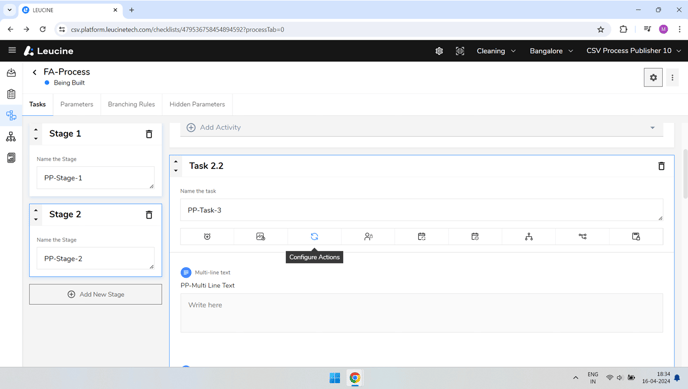Move Task 2.2 down with arrow

[176, 171]
